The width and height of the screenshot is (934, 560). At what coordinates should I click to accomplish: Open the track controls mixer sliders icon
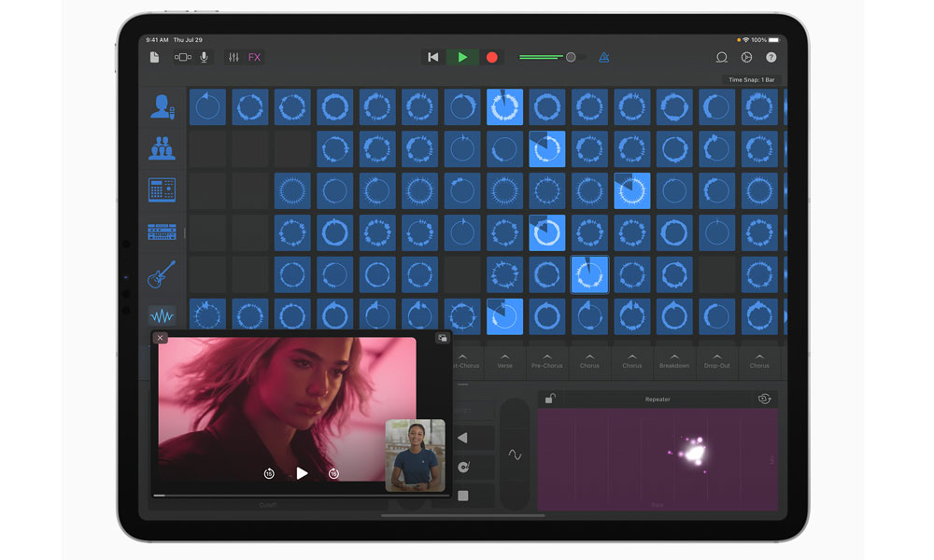click(x=233, y=57)
